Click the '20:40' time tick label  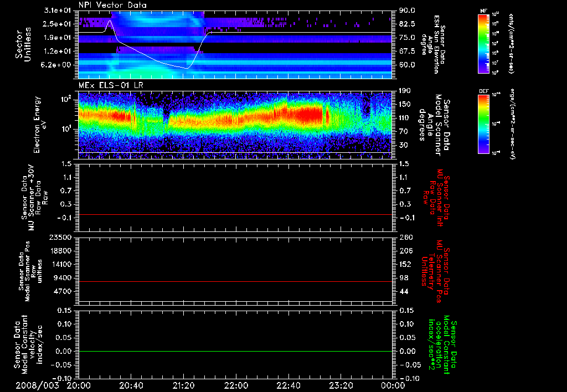click(x=131, y=385)
